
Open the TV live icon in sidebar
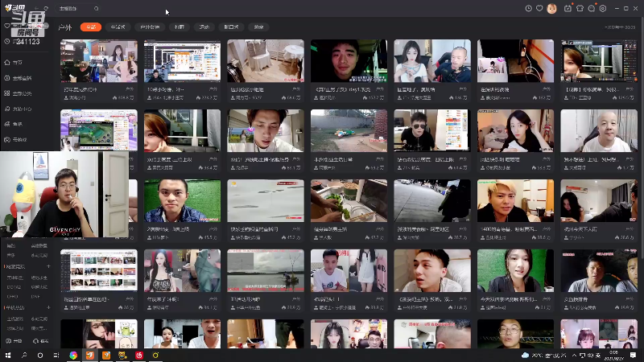(7, 78)
